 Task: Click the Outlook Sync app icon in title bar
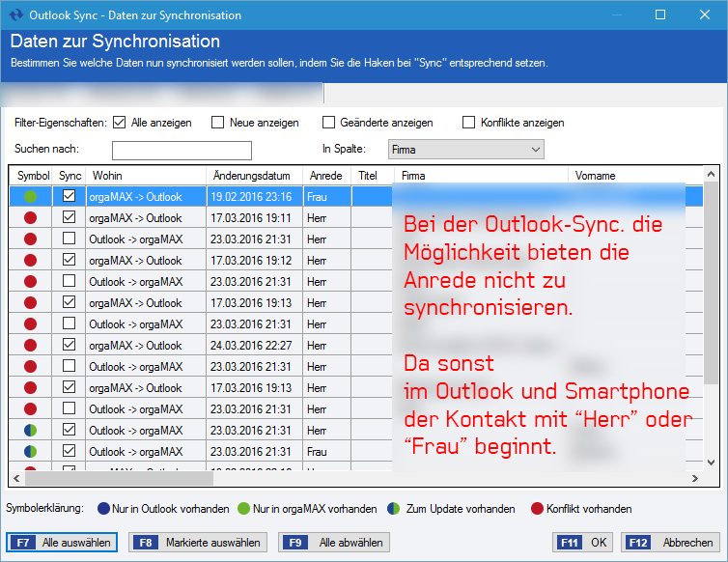click(16, 15)
